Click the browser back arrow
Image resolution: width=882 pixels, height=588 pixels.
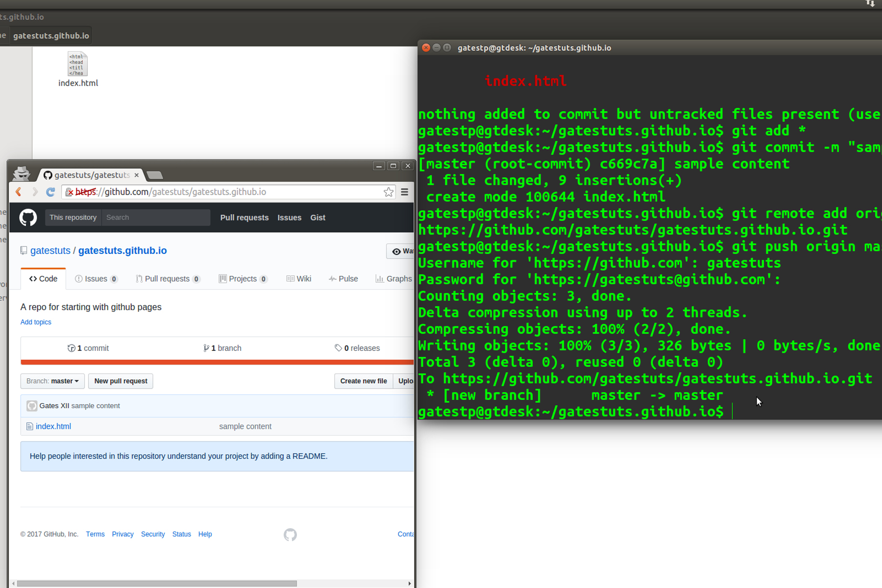(x=19, y=192)
